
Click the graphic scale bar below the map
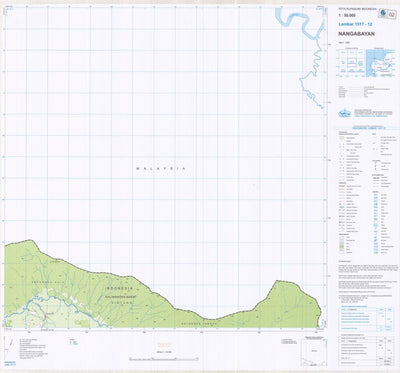(x=164, y=359)
